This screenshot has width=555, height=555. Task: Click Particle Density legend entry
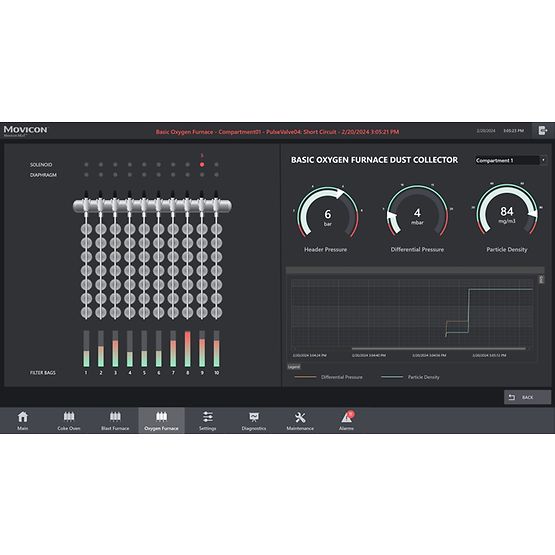pyautogui.click(x=410, y=377)
